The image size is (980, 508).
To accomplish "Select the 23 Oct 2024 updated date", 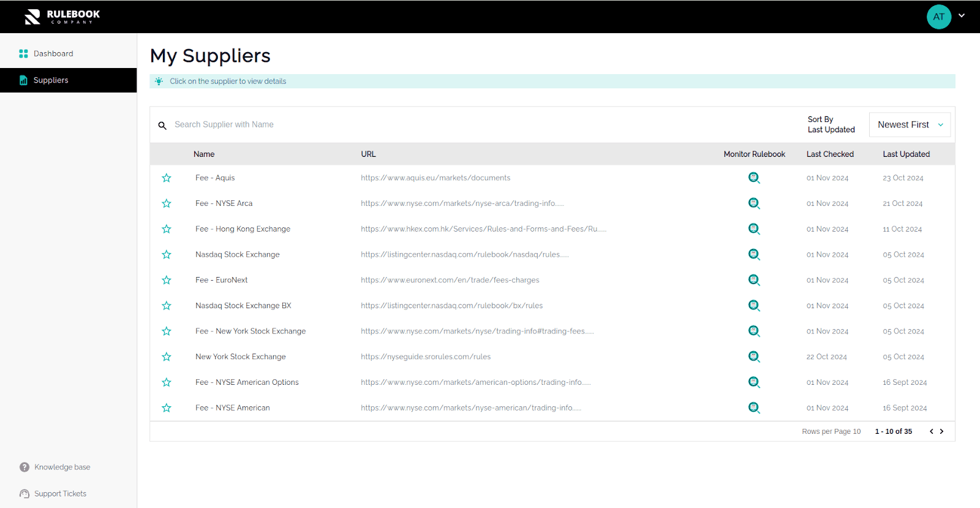I will point(903,178).
